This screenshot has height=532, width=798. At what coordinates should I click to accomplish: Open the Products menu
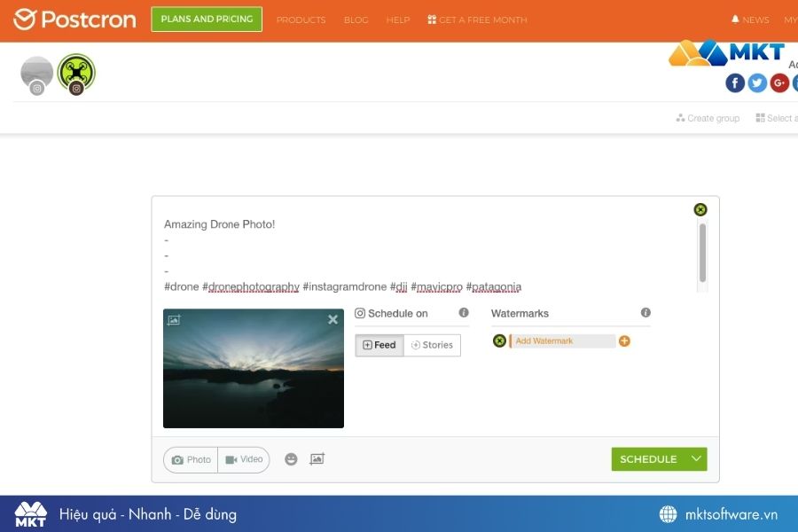301,20
